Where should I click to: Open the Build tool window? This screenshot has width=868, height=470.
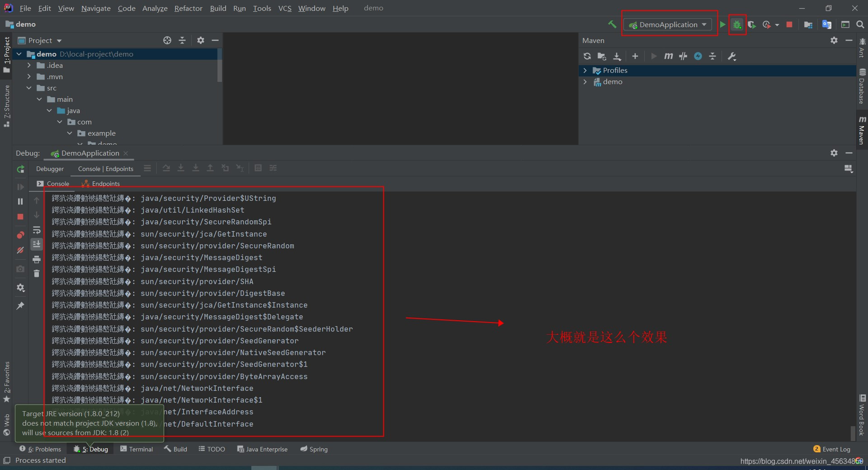click(175, 449)
